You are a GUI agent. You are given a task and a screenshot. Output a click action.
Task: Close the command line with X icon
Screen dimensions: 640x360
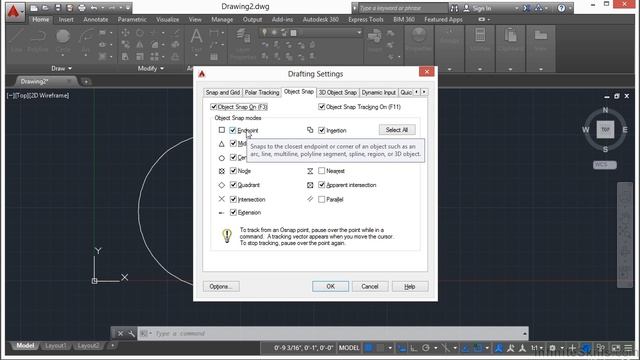tap(120, 333)
